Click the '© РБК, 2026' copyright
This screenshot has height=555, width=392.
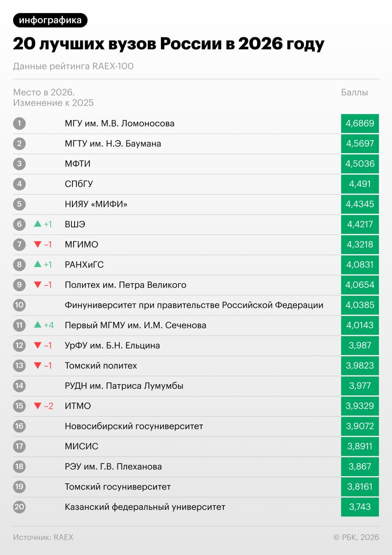pos(356,537)
